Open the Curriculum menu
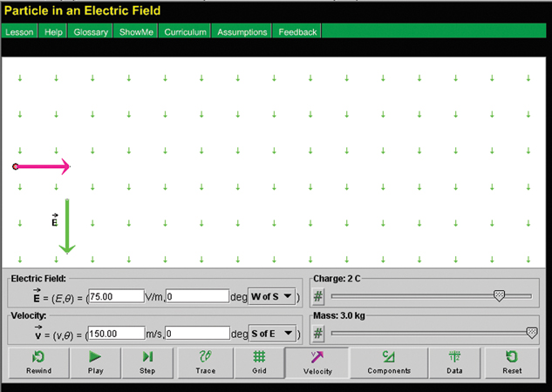 [185, 32]
